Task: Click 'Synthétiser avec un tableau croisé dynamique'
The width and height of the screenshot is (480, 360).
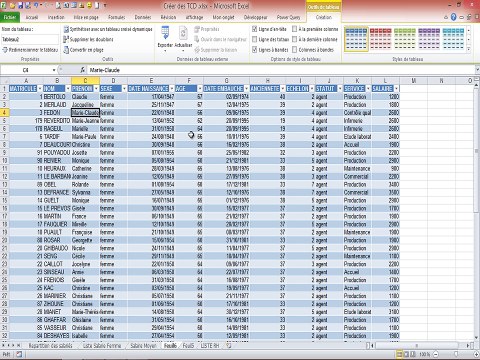Action: [108, 29]
